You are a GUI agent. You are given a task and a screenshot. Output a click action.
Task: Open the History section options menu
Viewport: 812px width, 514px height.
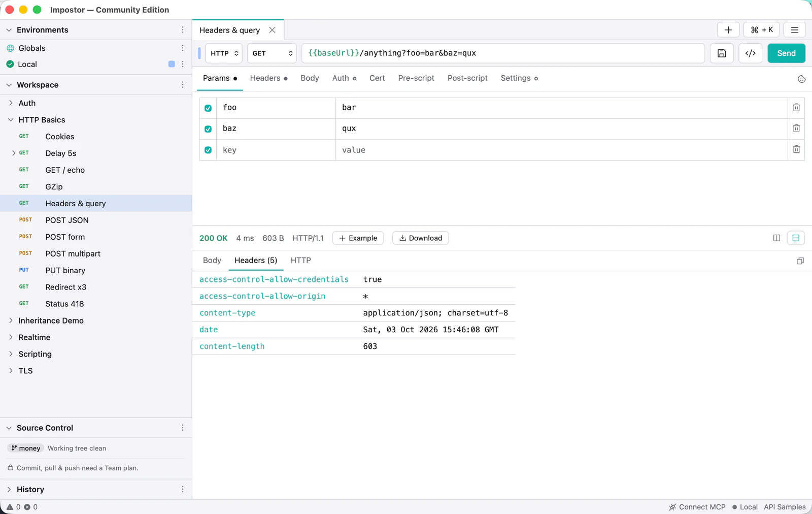(x=183, y=489)
